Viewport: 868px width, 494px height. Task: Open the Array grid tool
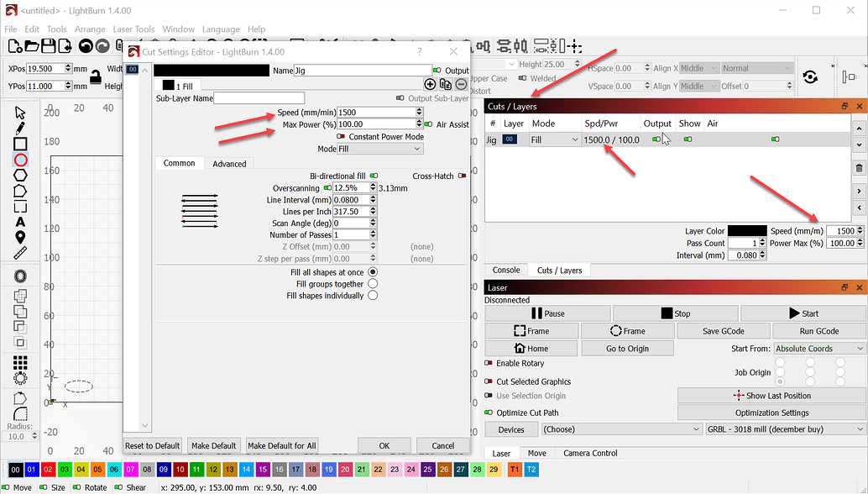coord(20,361)
